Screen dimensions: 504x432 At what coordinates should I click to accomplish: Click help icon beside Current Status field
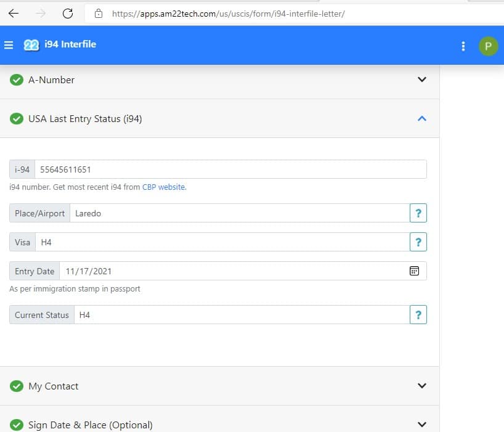(418, 315)
